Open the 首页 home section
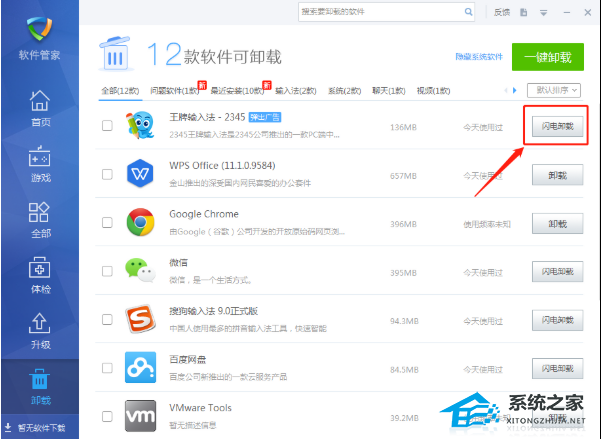The height and width of the screenshot is (439, 601). point(40,108)
